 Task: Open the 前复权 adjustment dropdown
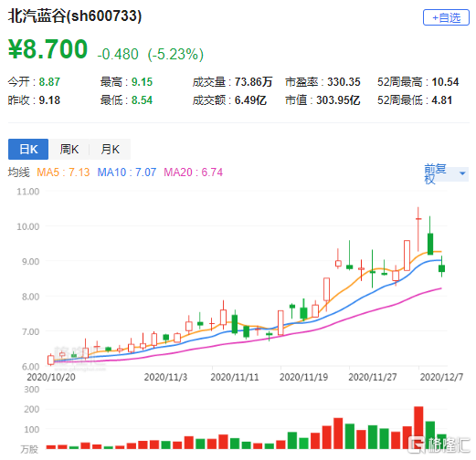click(x=446, y=173)
